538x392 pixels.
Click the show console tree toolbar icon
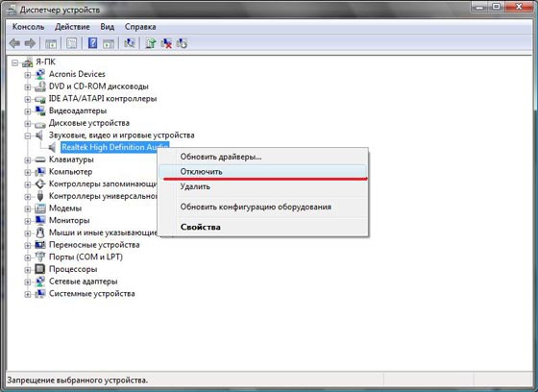pos(51,43)
